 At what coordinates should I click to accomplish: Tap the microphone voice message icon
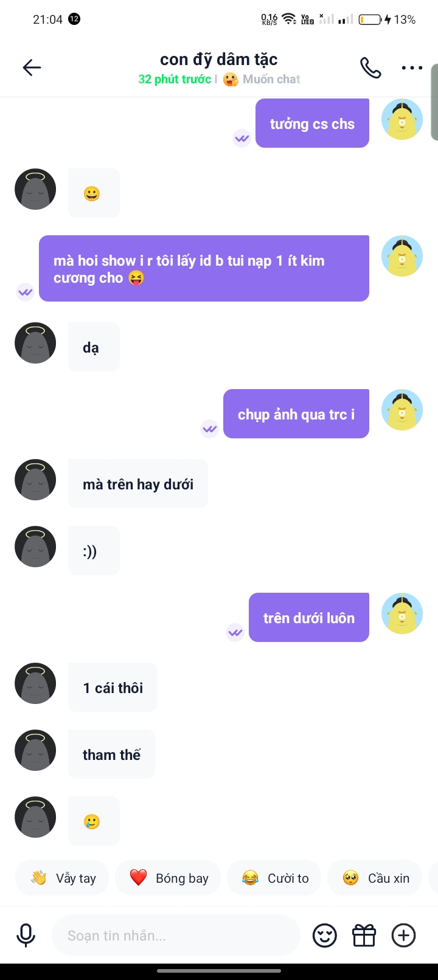pyautogui.click(x=26, y=936)
